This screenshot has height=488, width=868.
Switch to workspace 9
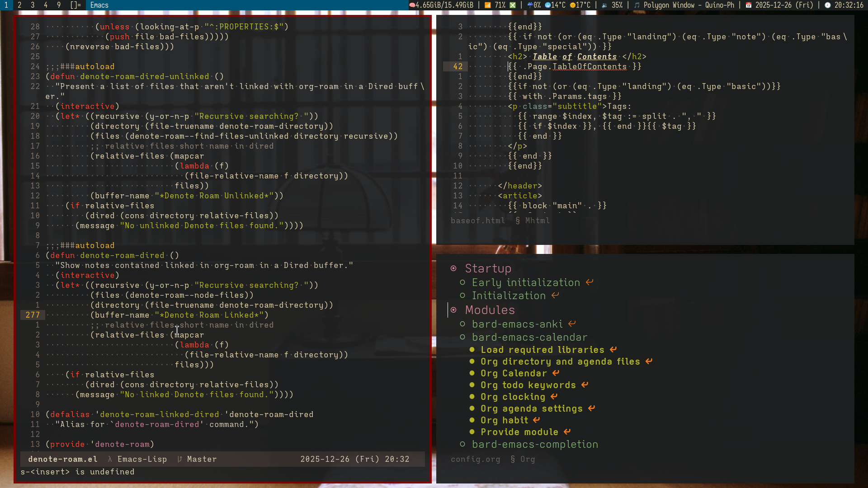pos(59,5)
